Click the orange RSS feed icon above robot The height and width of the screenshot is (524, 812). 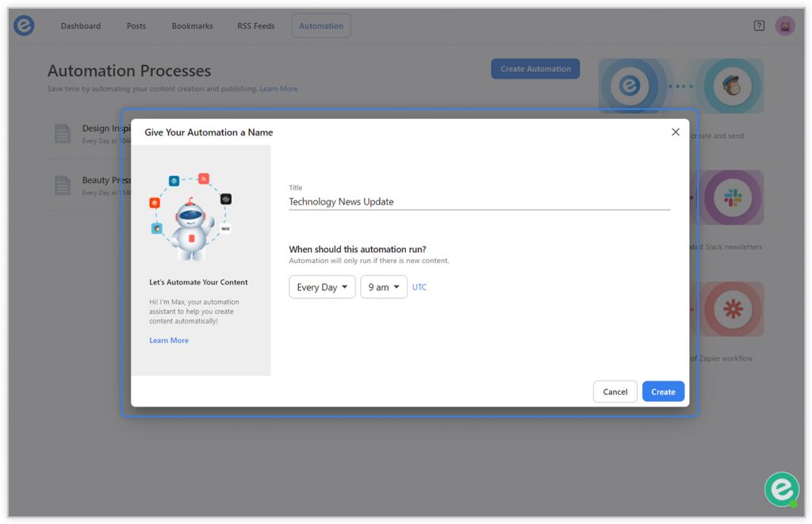click(x=204, y=178)
